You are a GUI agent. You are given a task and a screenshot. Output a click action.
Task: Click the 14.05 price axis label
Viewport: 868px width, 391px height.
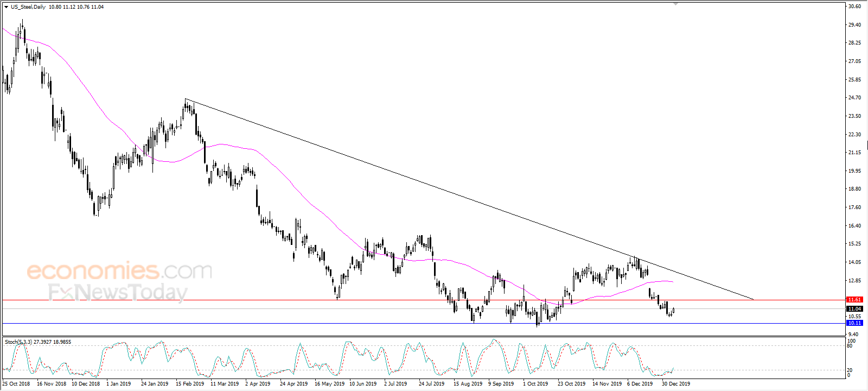click(854, 262)
